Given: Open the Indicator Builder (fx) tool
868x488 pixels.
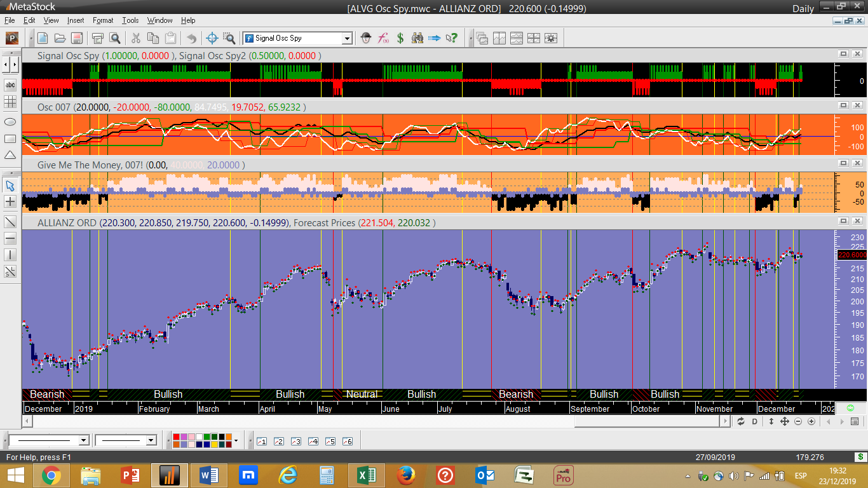Looking at the screenshot, I should pos(383,38).
